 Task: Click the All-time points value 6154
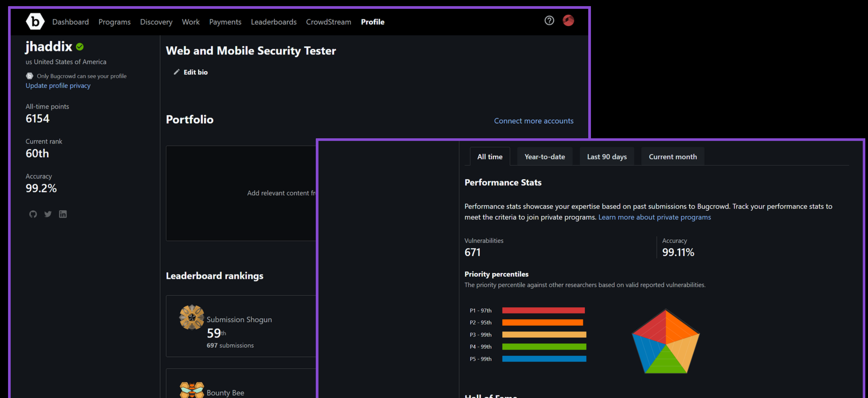click(x=38, y=119)
